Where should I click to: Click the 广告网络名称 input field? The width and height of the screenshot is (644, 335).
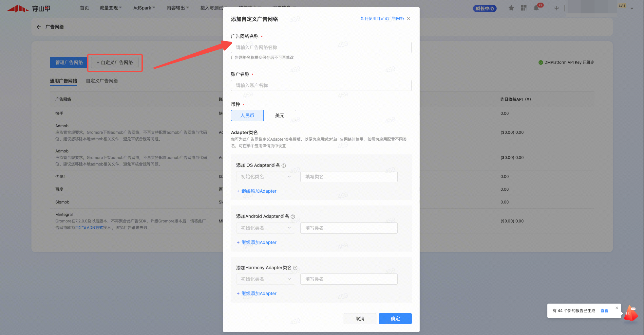[x=321, y=47]
